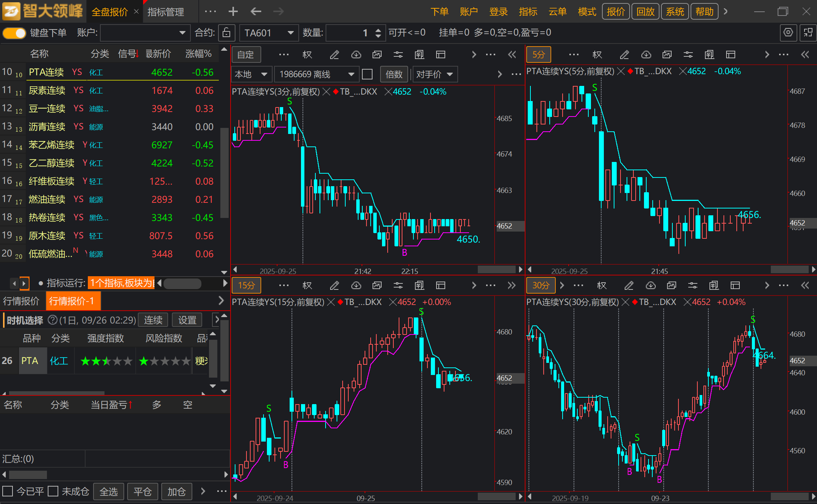Open the TA601 contract dropdown
This screenshot has height=504, width=817.
(290, 33)
